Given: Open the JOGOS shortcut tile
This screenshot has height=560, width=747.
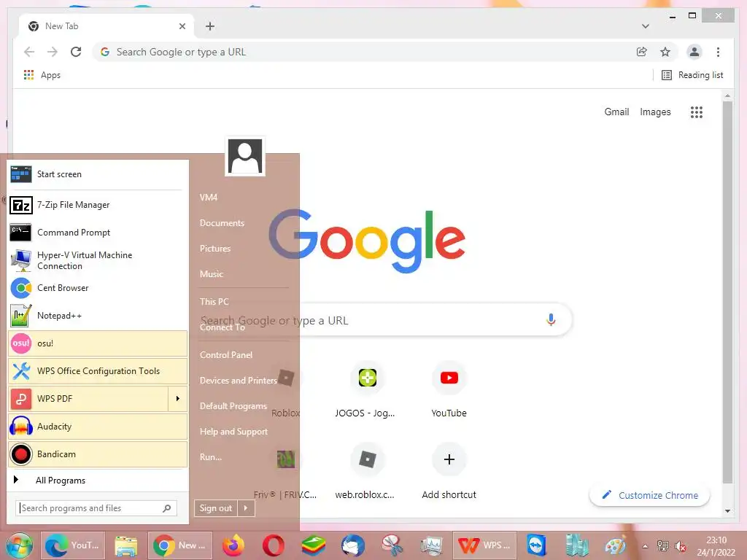Looking at the screenshot, I should [368, 389].
